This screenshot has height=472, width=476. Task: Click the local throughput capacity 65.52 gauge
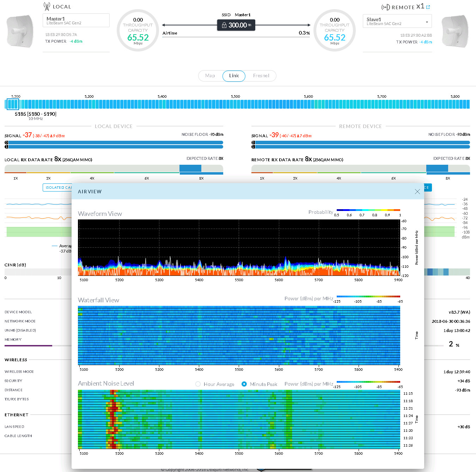pos(138,31)
